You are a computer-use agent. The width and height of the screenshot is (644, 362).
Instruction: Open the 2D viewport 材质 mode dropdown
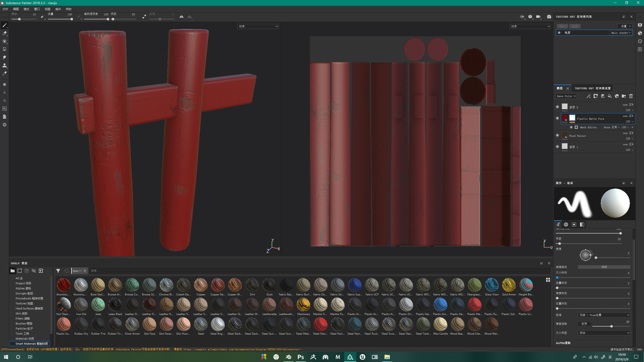530,26
